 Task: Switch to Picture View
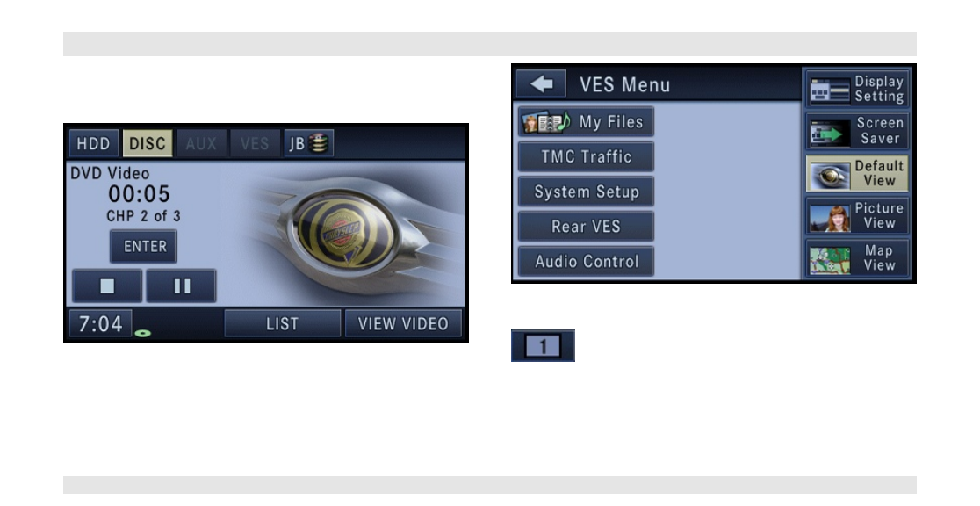[857, 216]
